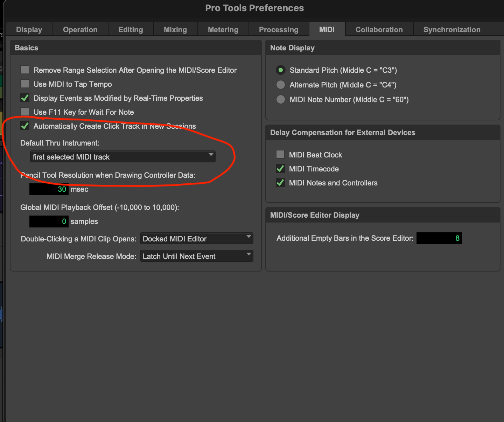Click the Global MIDI Playback Offset samples field
The height and width of the screenshot is (422, 504).
[x=49, y=221]
